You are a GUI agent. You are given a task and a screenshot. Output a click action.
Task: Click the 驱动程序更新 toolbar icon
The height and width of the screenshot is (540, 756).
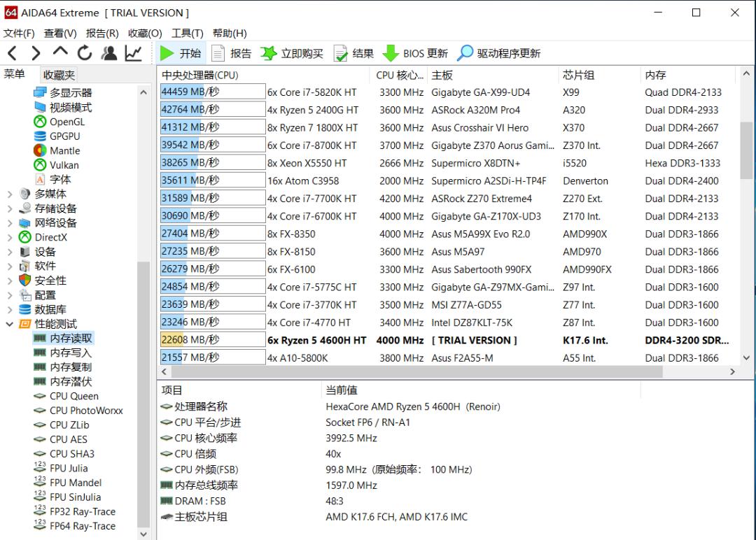(491, 52)
